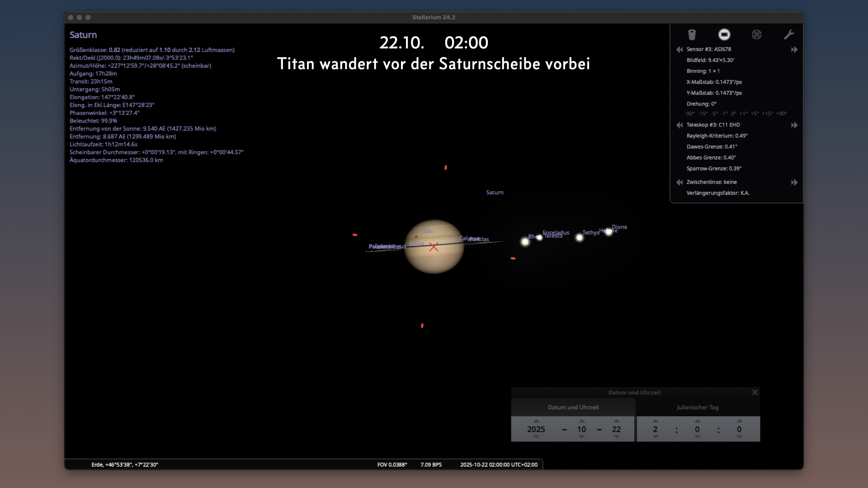Toggle the Telrad sight icon
Screen dimensions: 868x488
(x=756, y=35)
